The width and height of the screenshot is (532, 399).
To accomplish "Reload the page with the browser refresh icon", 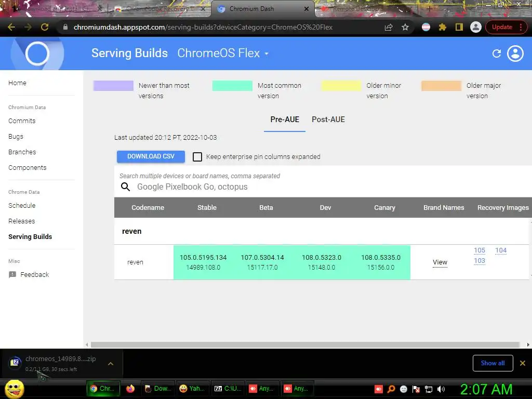I will [x=45, y=27].
